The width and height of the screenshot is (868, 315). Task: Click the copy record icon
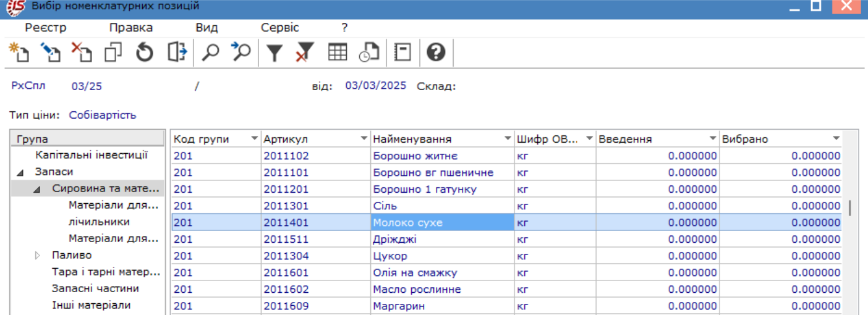coord(113,52)
